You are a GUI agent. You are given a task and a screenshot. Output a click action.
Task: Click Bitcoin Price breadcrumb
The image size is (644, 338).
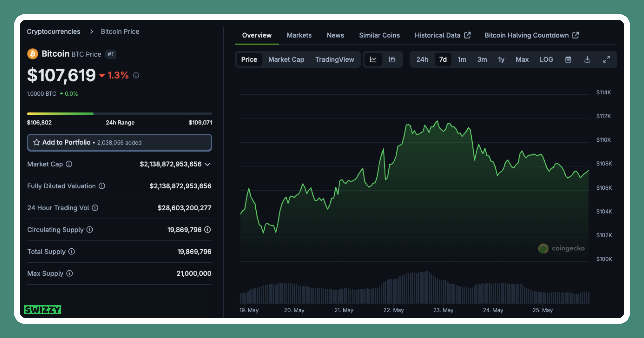pos(120,31)
